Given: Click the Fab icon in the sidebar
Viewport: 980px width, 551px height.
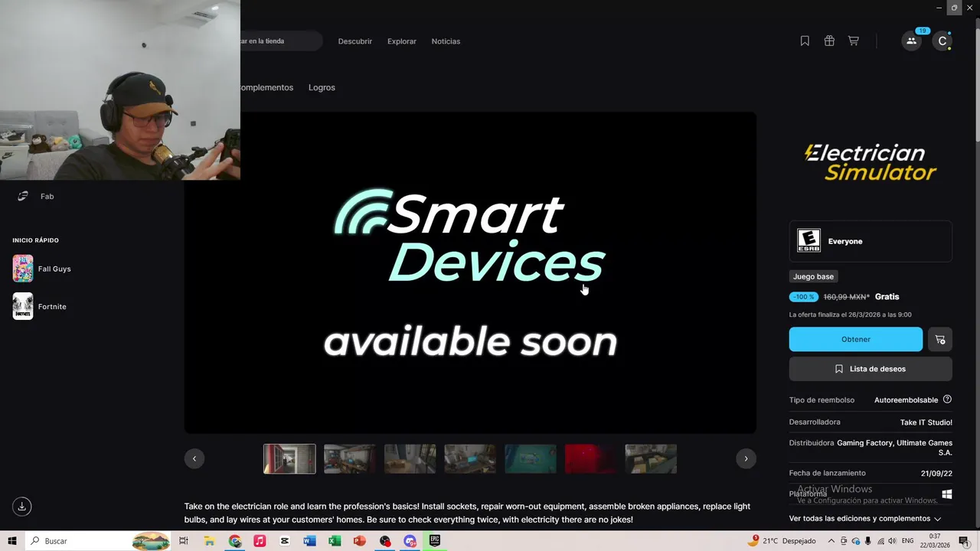Looking at the screenshot, I should [23, 197].
